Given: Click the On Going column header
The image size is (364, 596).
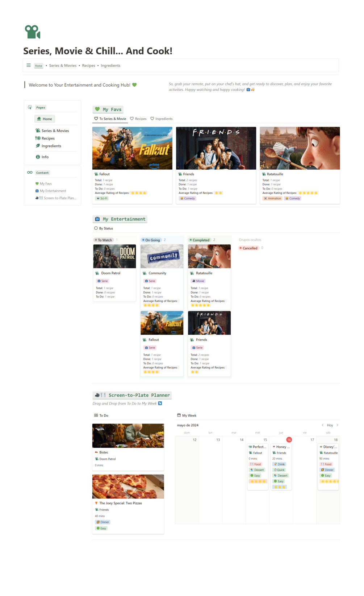Looking at the screenshot, I should [152, 240].
